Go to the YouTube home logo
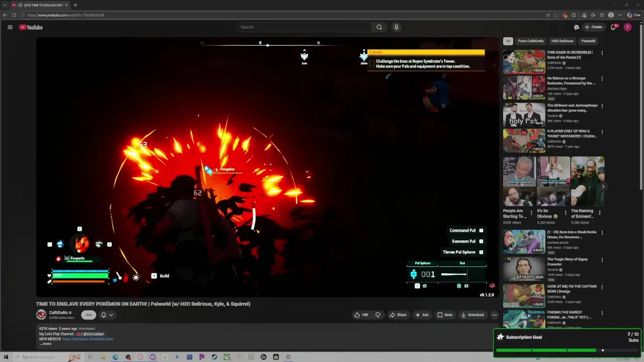 31,27
